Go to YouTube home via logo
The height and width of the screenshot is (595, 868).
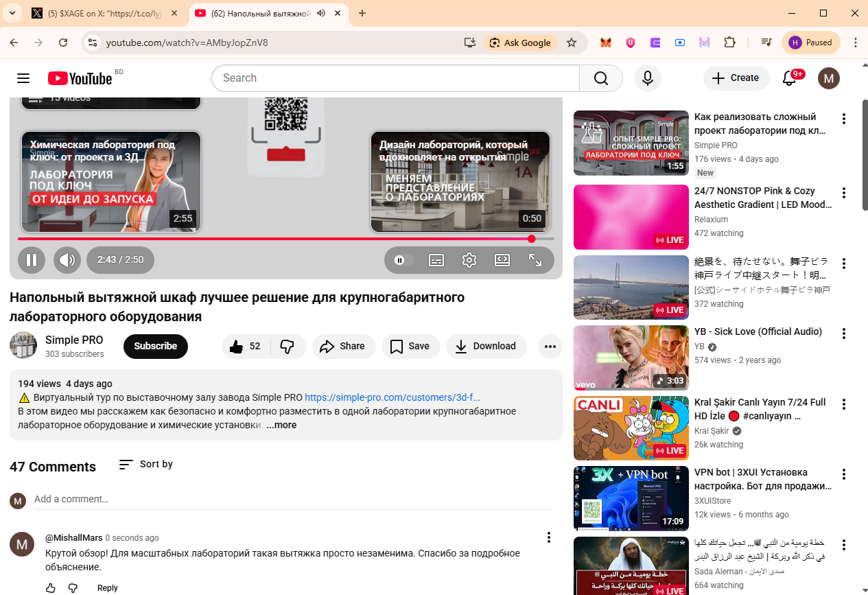point(80,78)
